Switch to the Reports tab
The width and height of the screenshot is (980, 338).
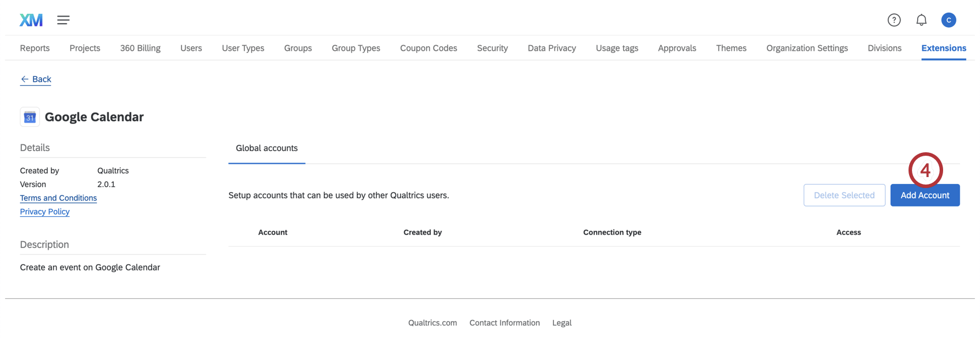pos(35,48)
